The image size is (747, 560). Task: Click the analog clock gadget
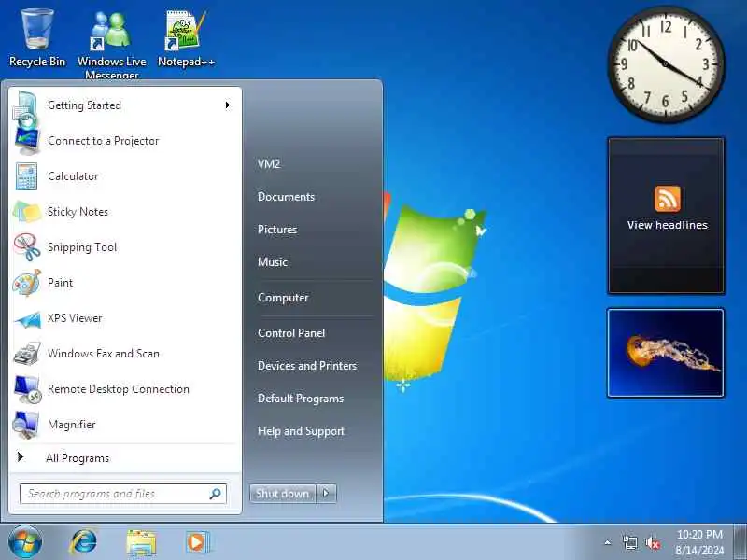click(666, 64)
